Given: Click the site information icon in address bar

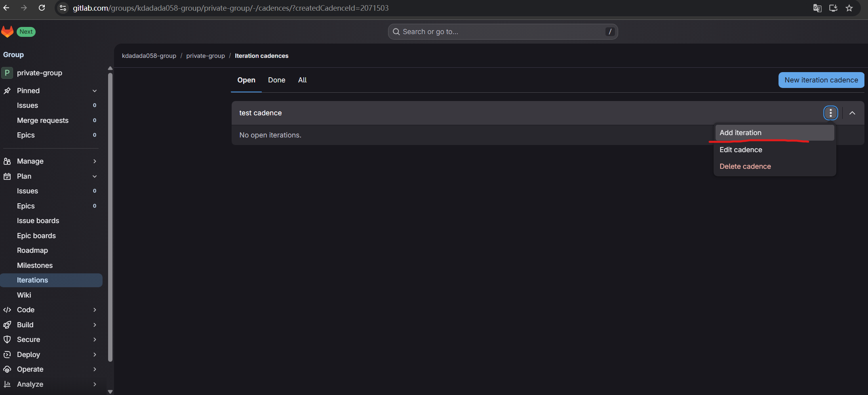Looking at the screenshot, I should (63, 8).
